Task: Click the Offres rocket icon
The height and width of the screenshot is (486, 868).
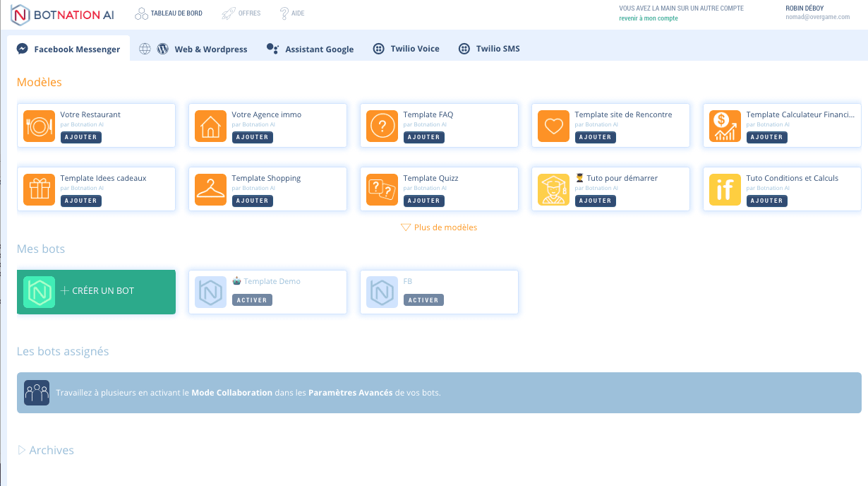Action: 228,13
